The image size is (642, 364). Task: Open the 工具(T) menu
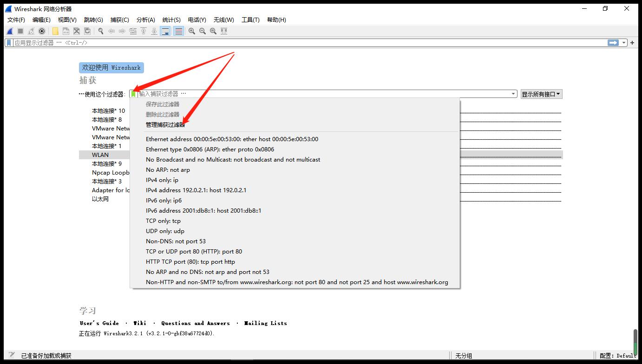coord(250,20)
